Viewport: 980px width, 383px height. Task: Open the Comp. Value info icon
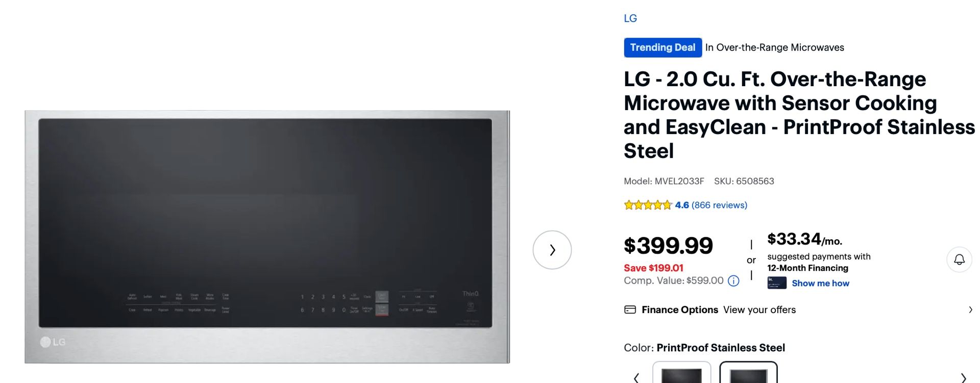733,281
